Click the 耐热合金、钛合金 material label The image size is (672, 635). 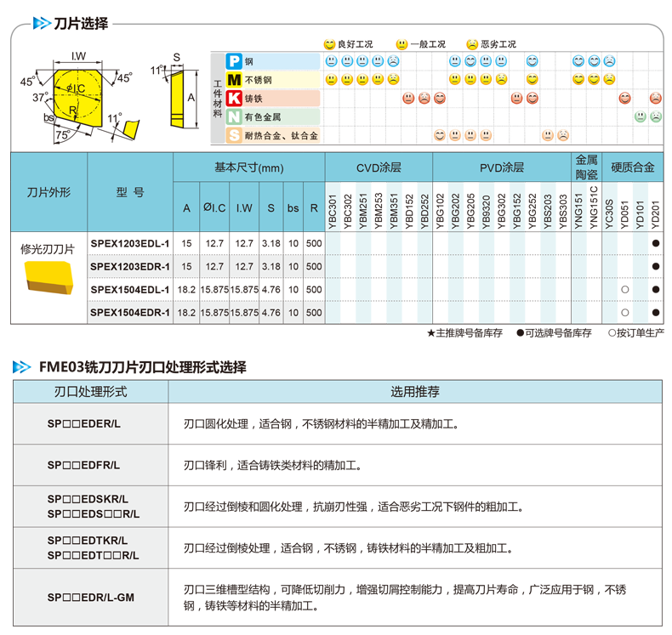[282, 136]
